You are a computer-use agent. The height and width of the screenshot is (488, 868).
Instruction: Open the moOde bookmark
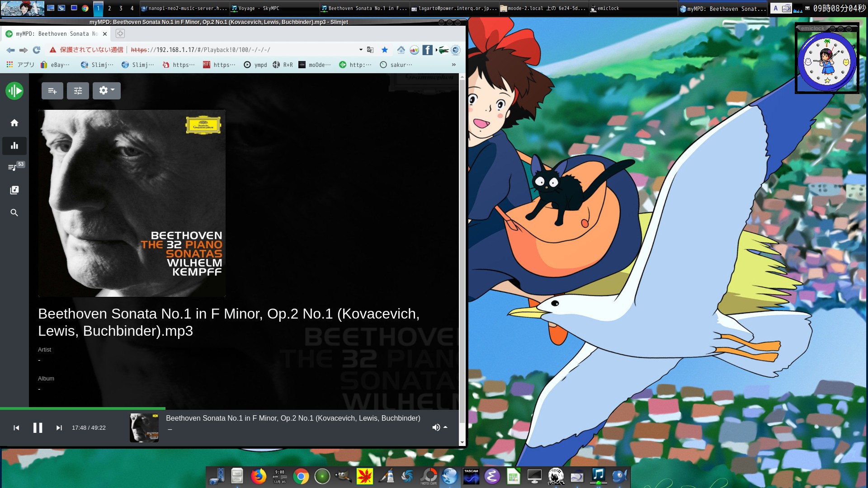(315, 65)
